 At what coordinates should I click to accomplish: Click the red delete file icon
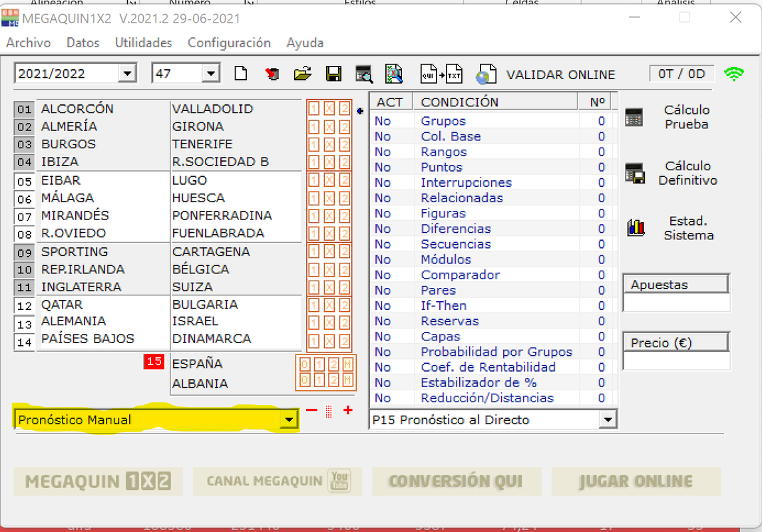(x=272, y=74)
